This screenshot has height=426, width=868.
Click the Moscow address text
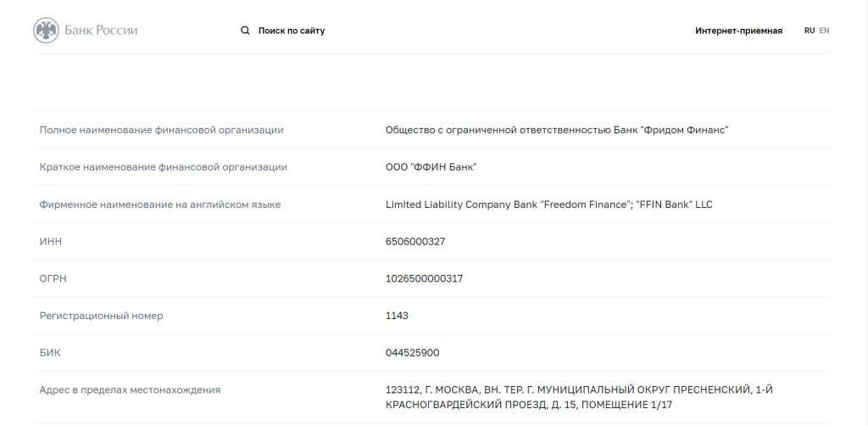click(x=579, y=397)
